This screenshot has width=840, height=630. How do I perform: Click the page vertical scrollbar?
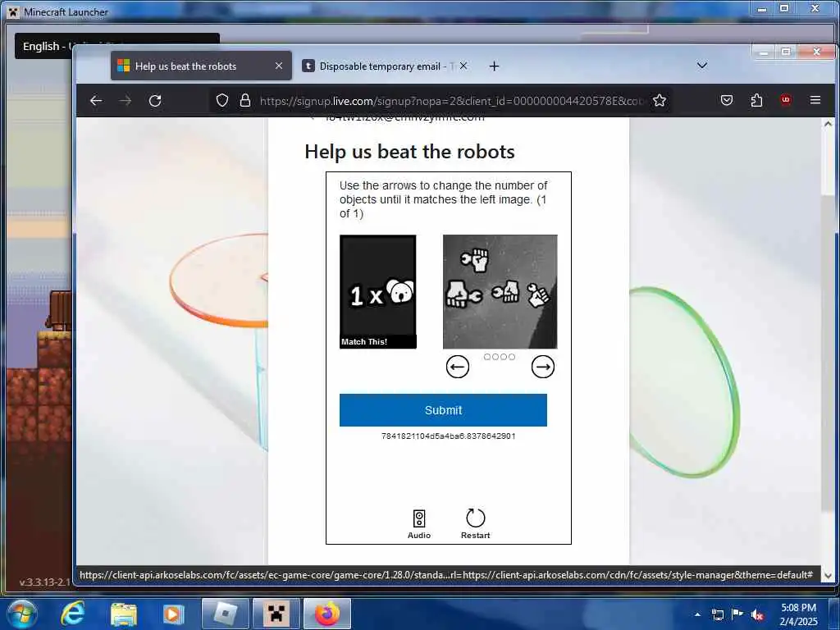tap(828, 348)
